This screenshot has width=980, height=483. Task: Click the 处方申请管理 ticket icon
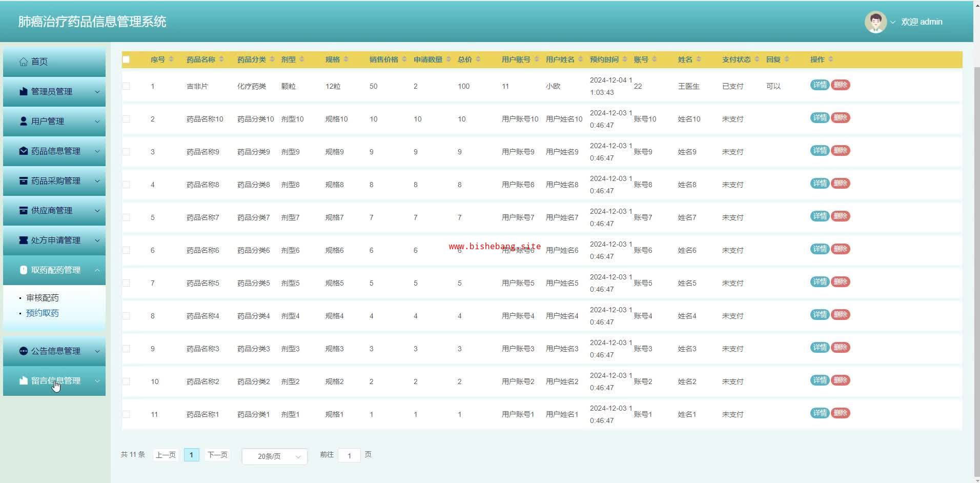click(x=23, y=240)
